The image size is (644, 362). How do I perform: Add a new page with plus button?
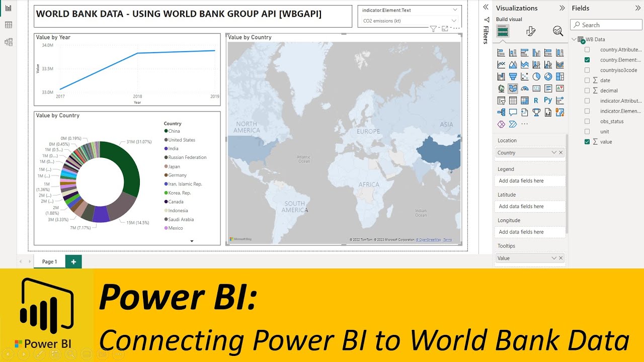[x=73, y=261]
